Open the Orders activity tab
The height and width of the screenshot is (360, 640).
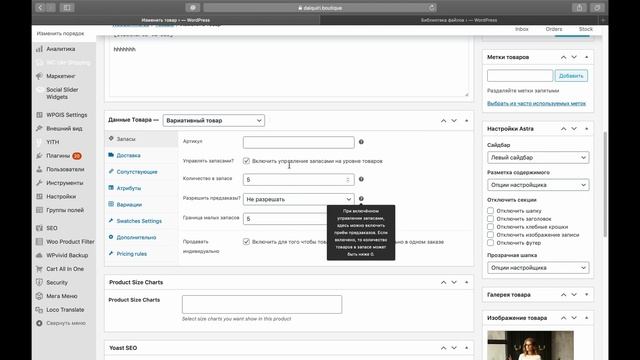pos(554,29)
